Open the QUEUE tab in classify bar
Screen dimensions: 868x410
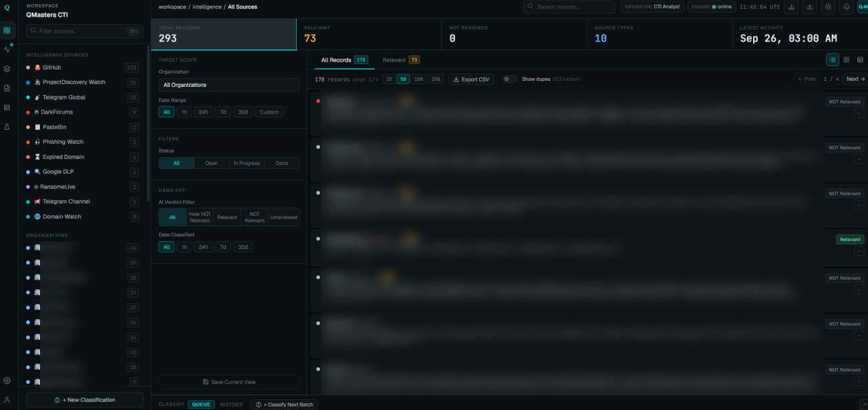click(201, 405)
